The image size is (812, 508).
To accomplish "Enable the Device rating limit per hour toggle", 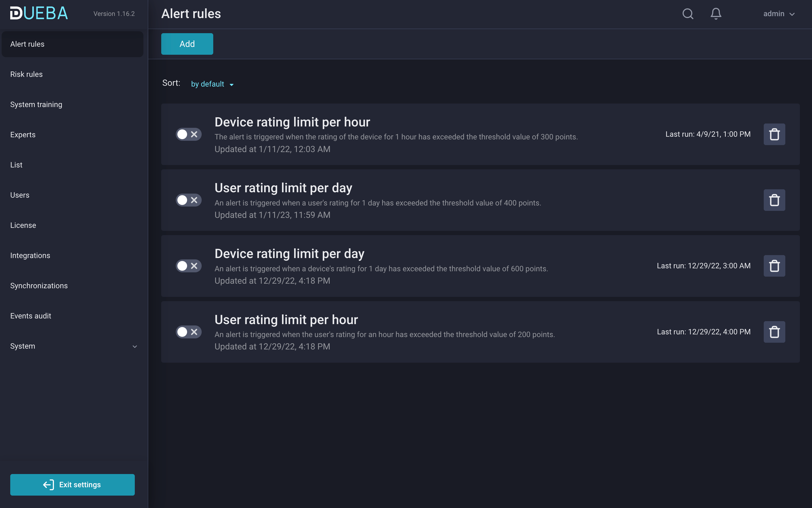I will (x=188, y=134).
